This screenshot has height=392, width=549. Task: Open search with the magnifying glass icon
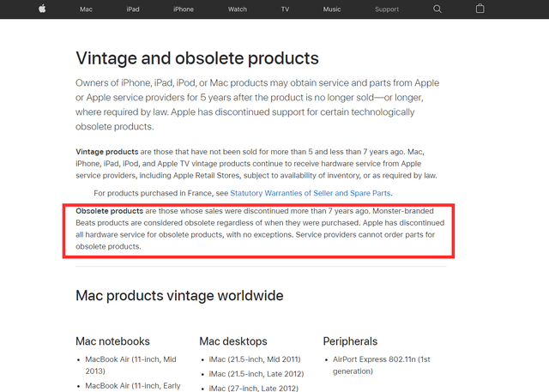[437, 9]
